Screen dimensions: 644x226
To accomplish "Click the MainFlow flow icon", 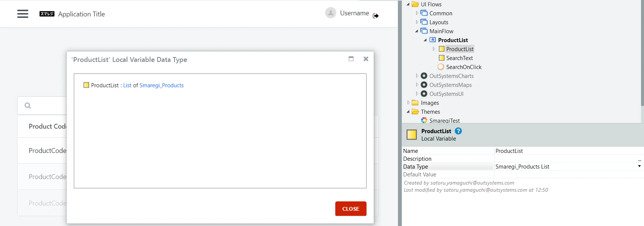I will (x=424, y=31).
